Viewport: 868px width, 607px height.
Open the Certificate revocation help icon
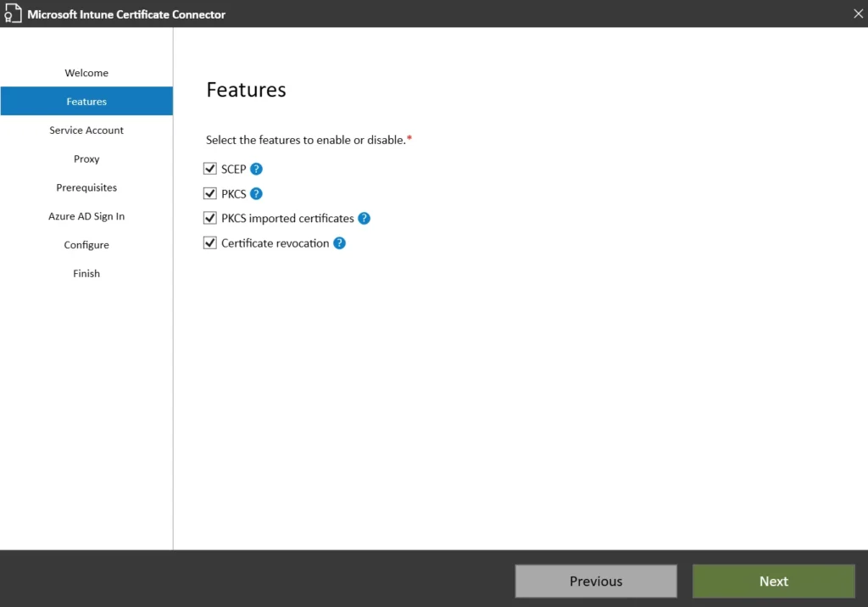coord(339,243)
